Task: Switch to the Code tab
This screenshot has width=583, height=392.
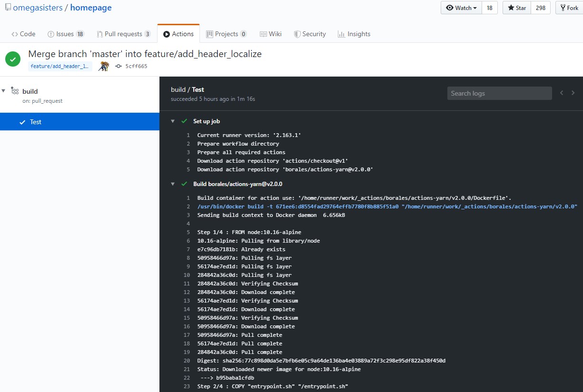Action: 23,34
